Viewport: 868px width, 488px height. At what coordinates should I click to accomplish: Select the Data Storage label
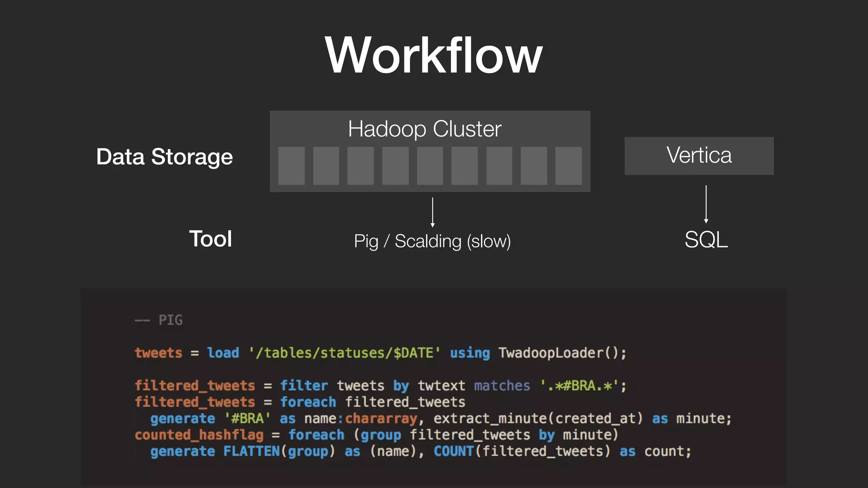coord(164,157)
